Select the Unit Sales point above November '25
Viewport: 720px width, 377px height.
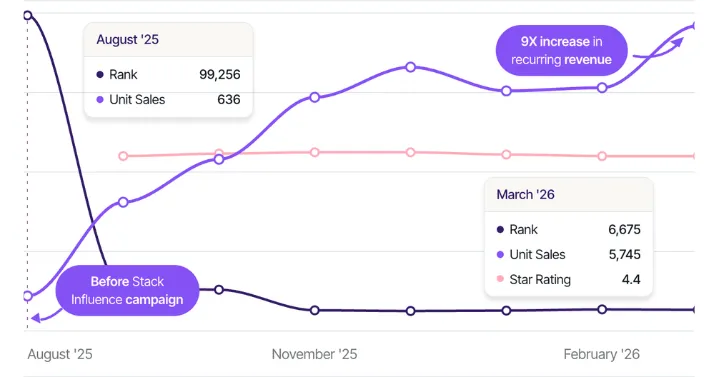315,97
